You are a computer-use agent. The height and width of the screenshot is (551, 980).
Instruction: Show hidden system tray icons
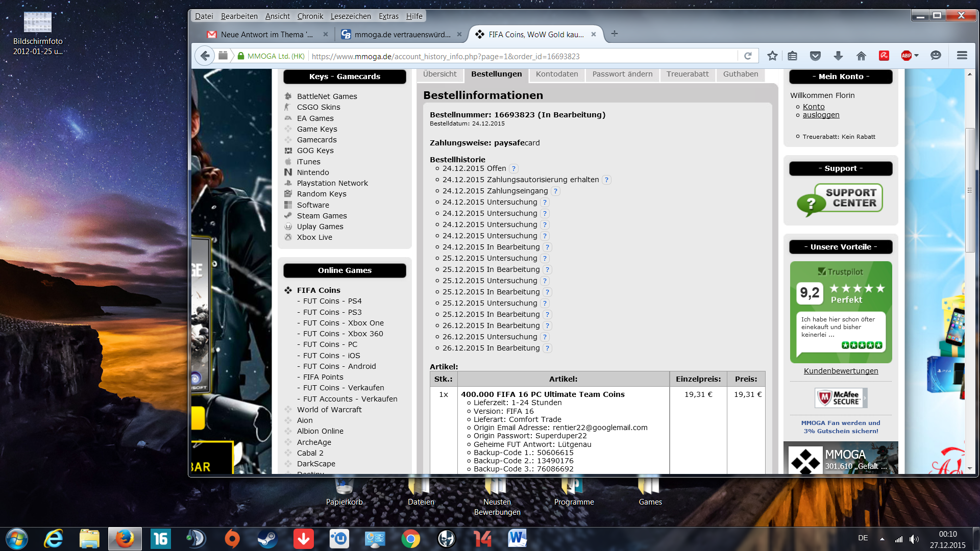click(882, 539)
